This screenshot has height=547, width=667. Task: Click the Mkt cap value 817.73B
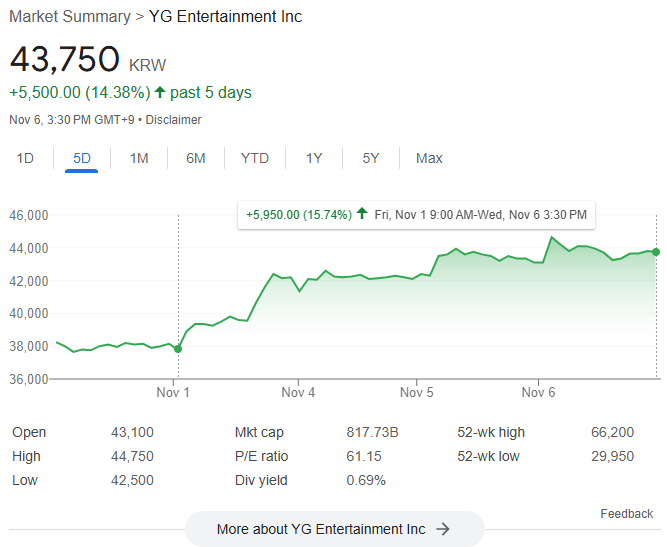pos(372,432)
